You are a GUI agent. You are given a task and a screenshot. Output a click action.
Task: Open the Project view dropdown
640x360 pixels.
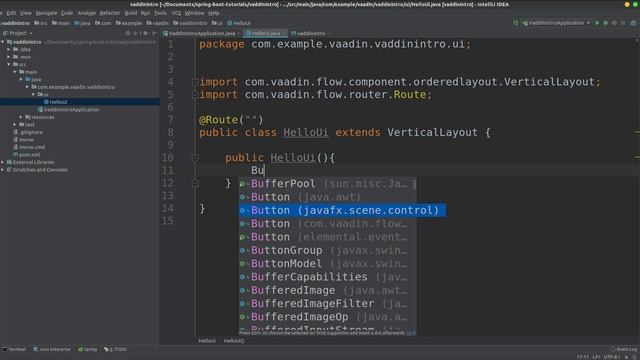pos(18,33)
